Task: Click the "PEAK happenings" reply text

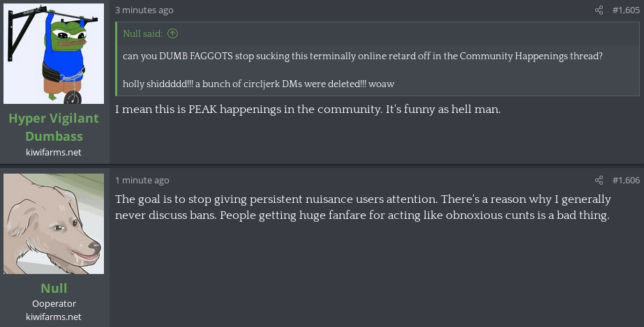Action: [308, 109]
